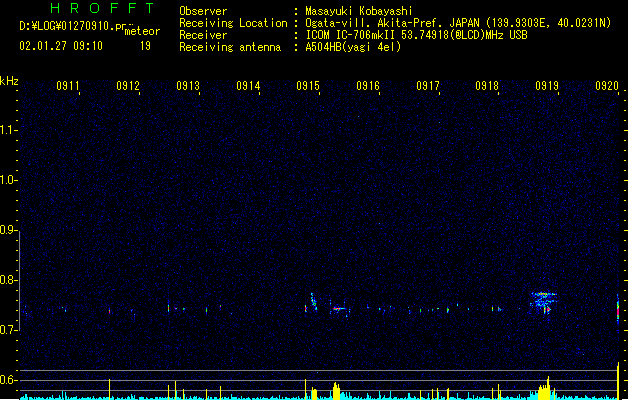Click the 0912 time marker
The height and width of the screenshot is (400, 629).
(128, 86)
